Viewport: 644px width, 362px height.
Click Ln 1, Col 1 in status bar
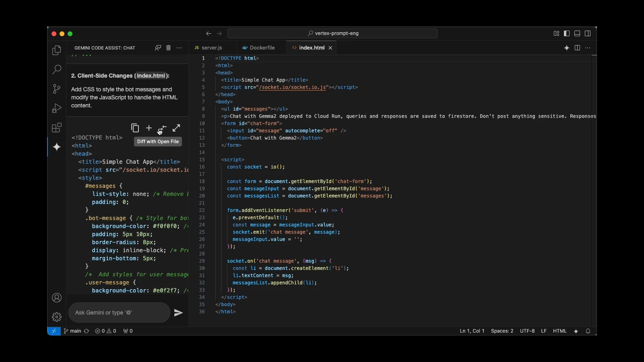pos(472,331)
